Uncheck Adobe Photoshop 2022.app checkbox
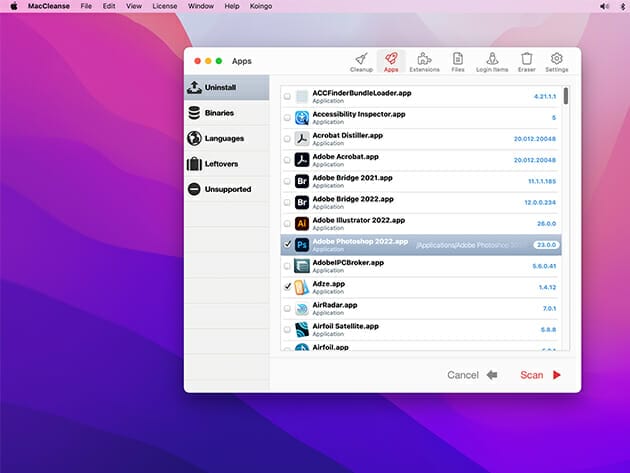The height and width of the screenshot is (473, 630). point(288,244)
